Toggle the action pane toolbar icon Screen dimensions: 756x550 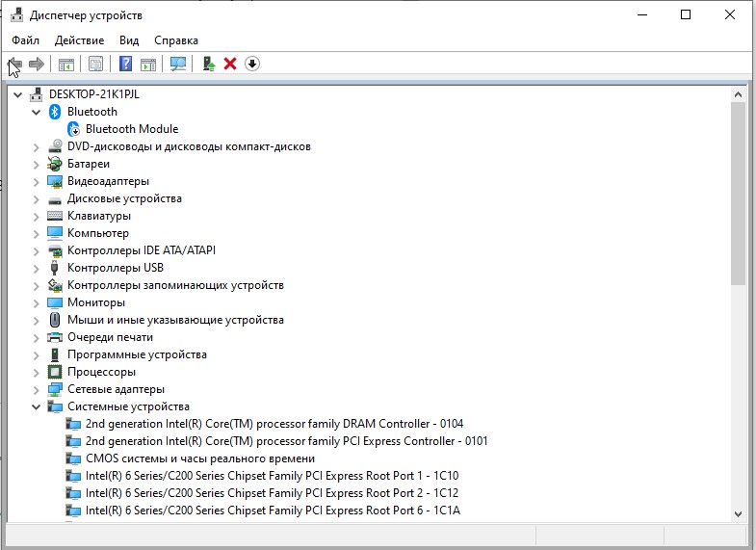(148, 64)
